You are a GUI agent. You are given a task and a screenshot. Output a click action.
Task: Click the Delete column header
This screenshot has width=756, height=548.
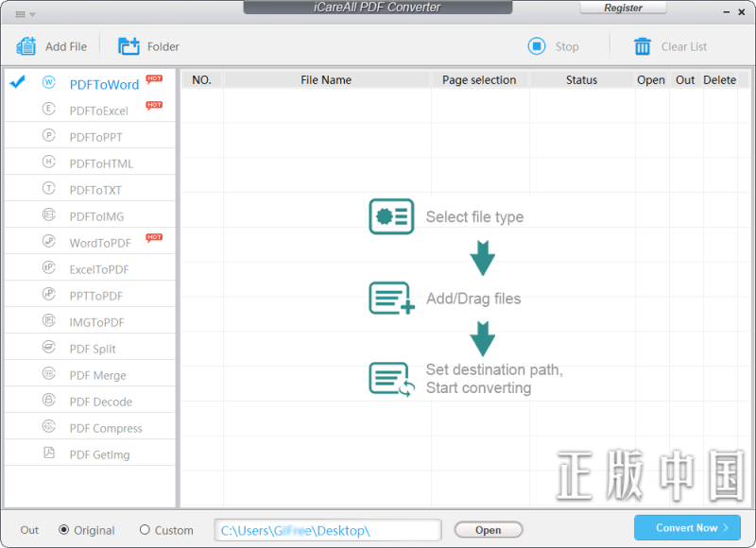[x=719, y=79]
